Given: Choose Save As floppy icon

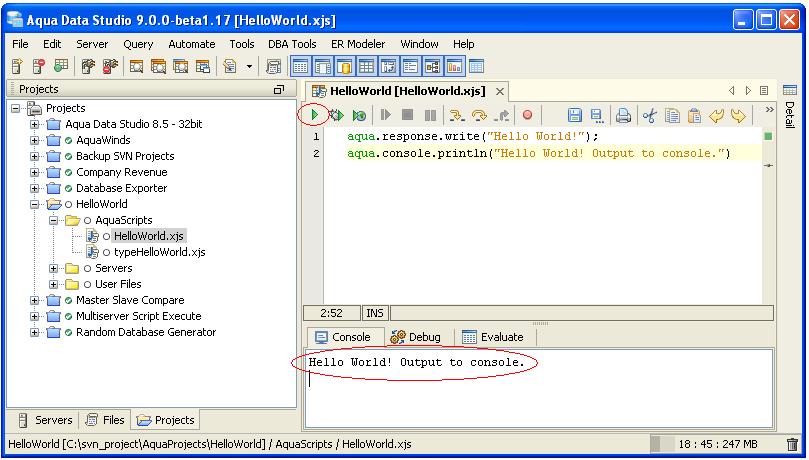Looking at the screenshot, I should pyautogui.click(x=597, y=115).
